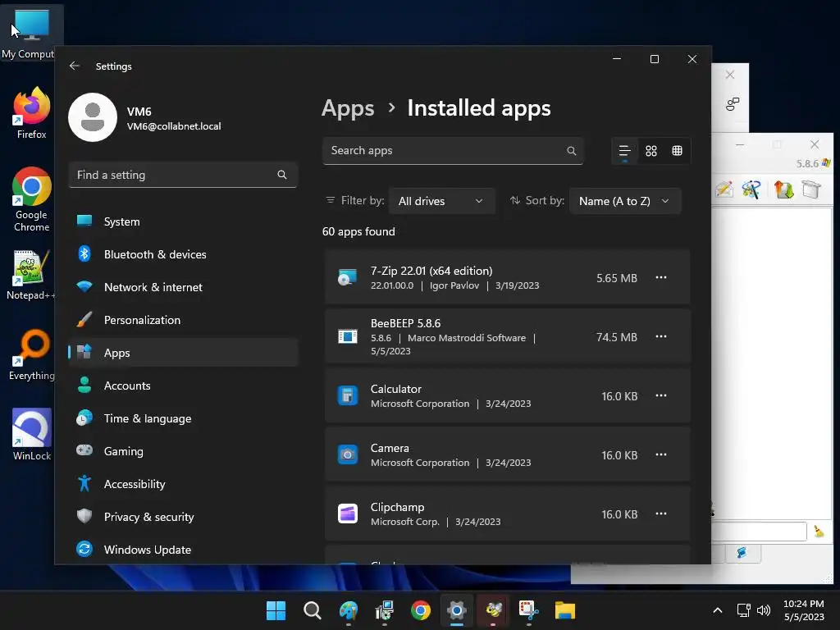Open the All drives filter dropdown
Viewport: 840px width, 630px height.
coord(441,201)
